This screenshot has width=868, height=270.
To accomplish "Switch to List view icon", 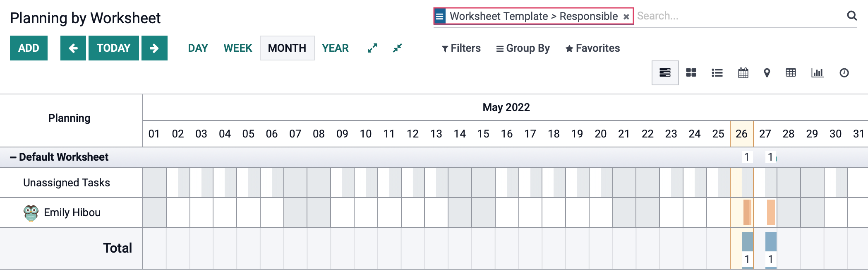I will [717, 73].
